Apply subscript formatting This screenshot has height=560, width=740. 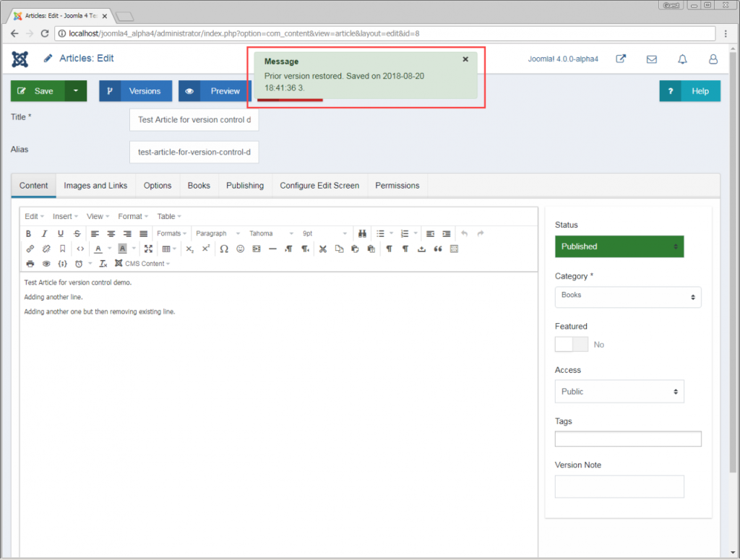190,249
